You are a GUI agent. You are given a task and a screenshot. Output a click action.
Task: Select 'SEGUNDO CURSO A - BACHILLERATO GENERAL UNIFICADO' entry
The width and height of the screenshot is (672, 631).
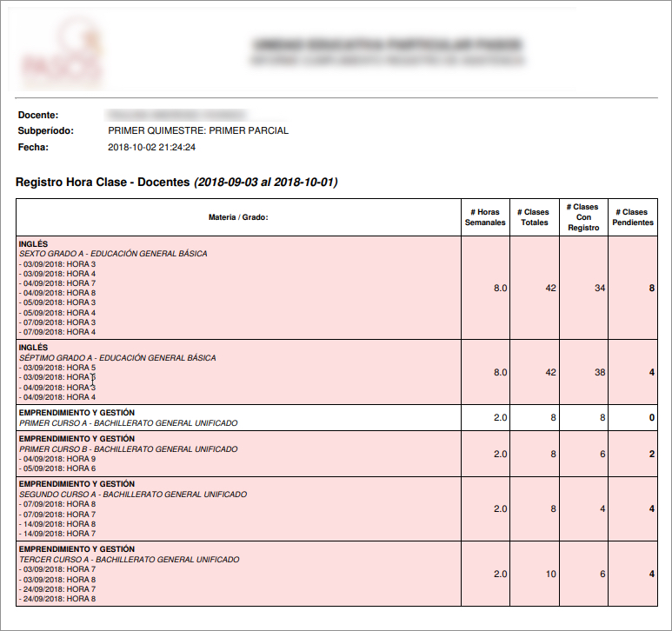(x=133, y=495)
